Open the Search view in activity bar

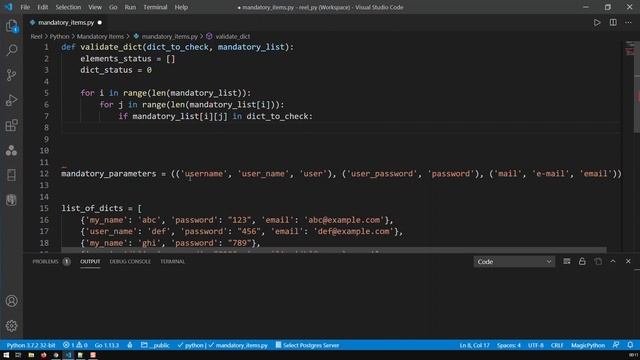point(11,50)
